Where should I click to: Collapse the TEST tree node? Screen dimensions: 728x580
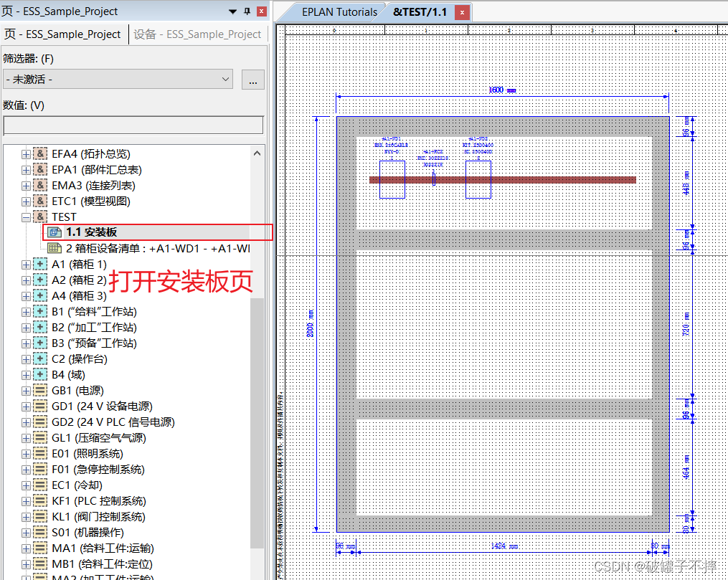[26, 217]
